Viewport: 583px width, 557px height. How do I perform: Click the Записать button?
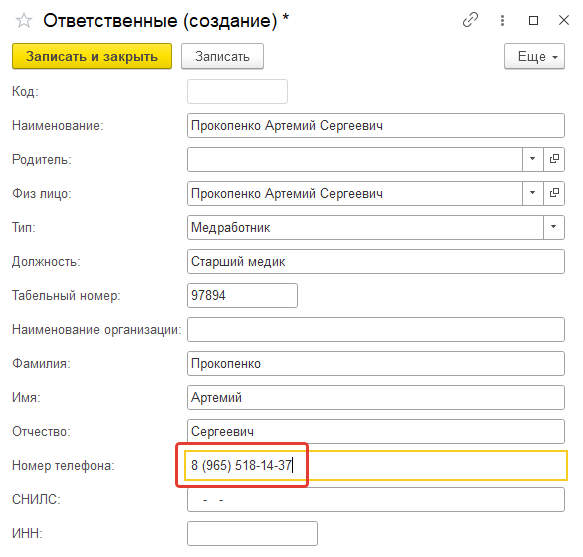click(x=222, y=57)
